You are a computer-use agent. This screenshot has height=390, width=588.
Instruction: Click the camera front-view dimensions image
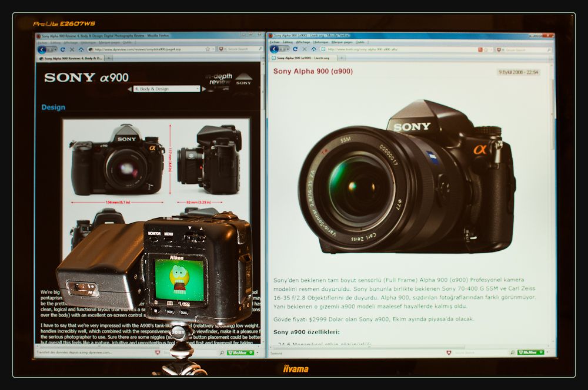click(x=118, y=160)
